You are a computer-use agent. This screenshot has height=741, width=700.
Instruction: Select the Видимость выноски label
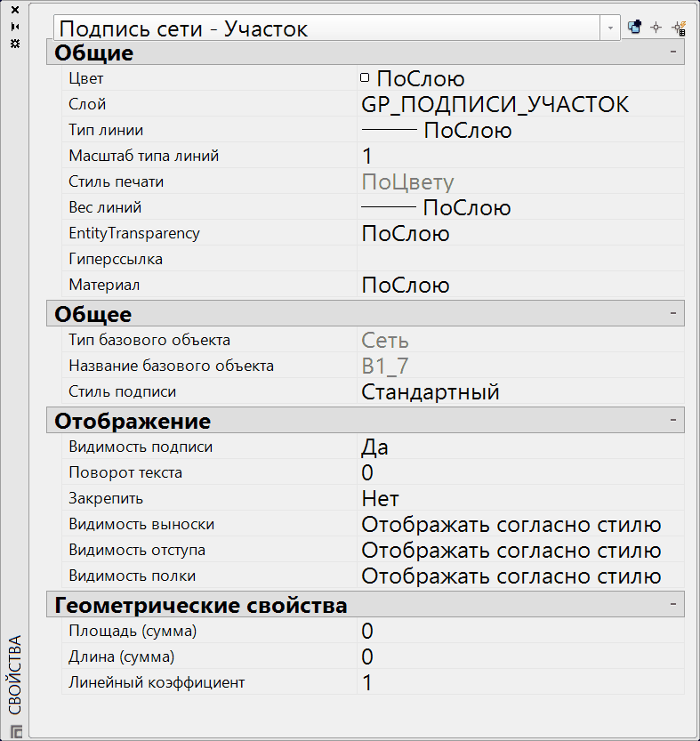(141, 524)
